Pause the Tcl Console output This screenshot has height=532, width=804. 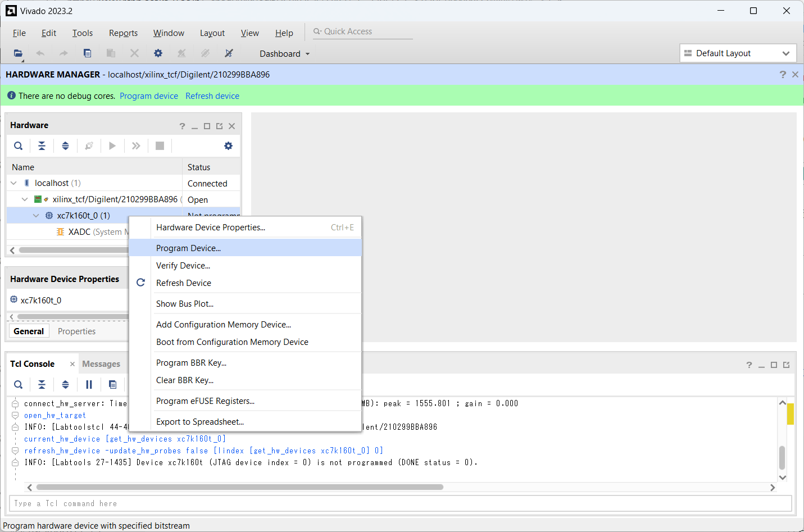tap(89, 385)
